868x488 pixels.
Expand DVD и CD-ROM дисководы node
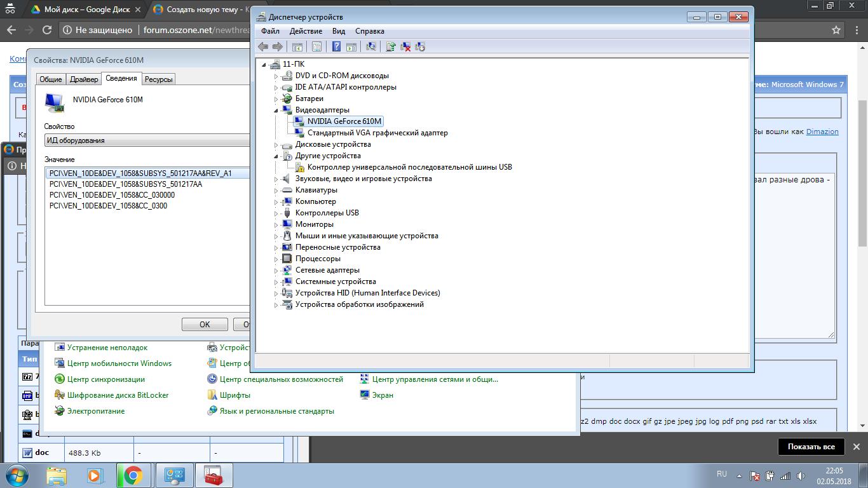click(x=276, y=76)
